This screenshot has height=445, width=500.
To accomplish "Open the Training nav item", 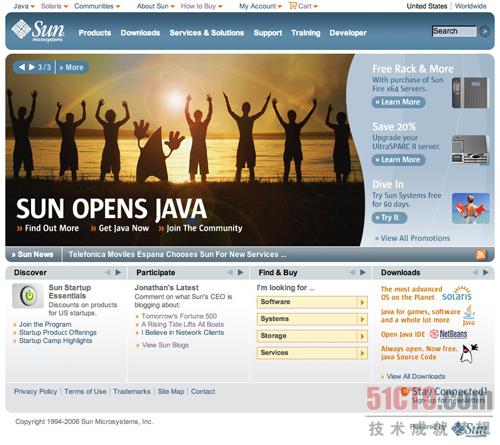I will point(306,33).
